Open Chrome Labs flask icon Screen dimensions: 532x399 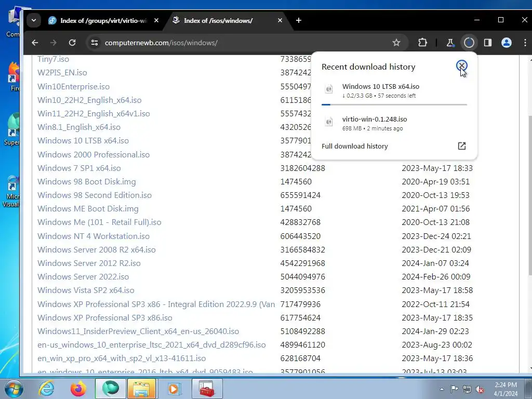[450, 43]
